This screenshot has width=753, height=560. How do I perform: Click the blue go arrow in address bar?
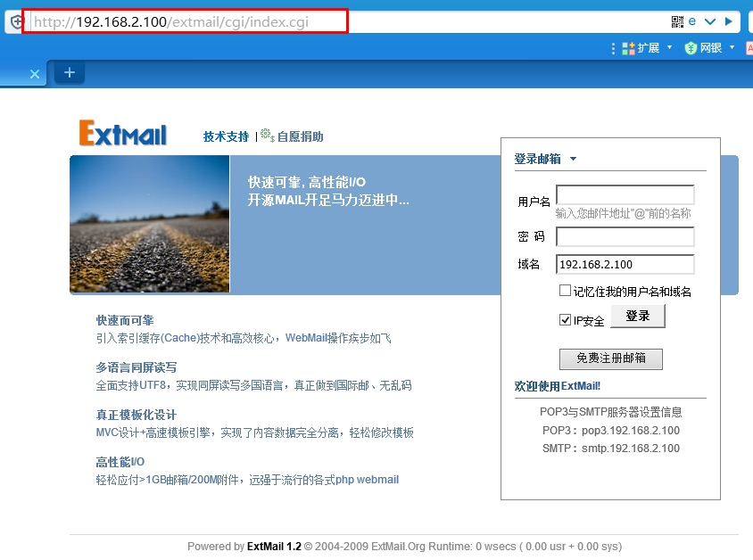coord(729,21)
